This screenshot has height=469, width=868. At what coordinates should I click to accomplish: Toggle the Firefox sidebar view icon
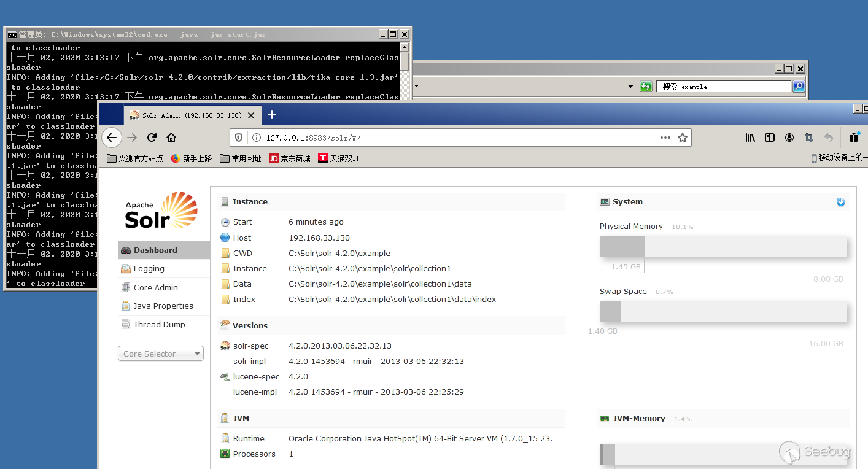click(x=770, y=138)
